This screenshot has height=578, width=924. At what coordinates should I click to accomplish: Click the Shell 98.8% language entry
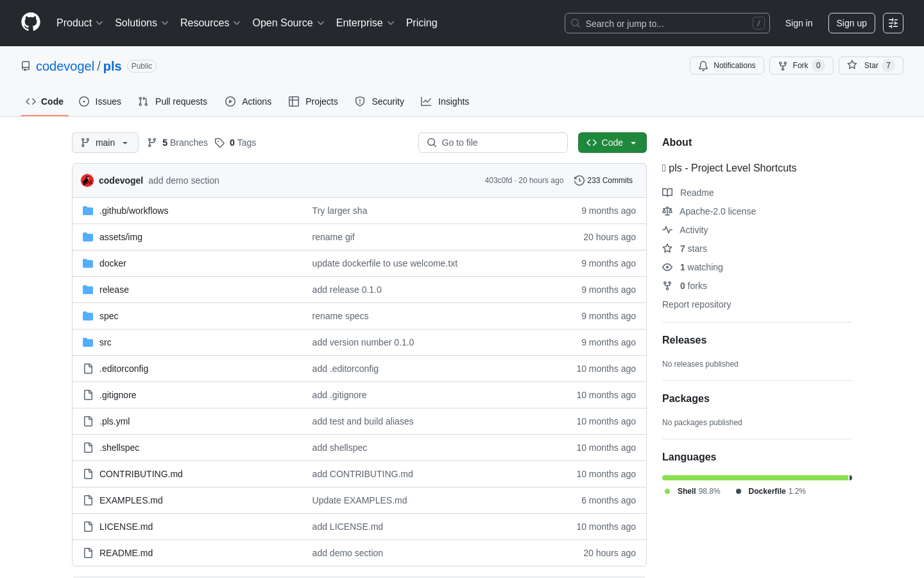(x=692, y=491)
